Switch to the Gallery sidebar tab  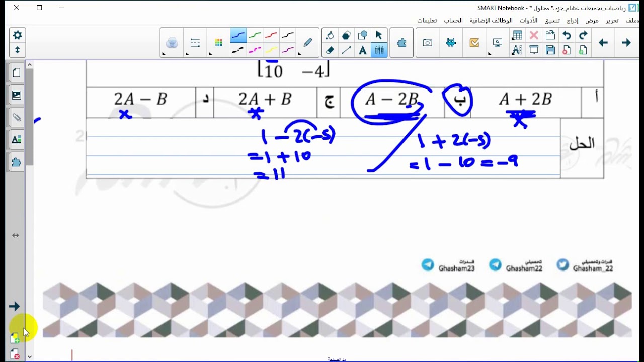[16, 95]
